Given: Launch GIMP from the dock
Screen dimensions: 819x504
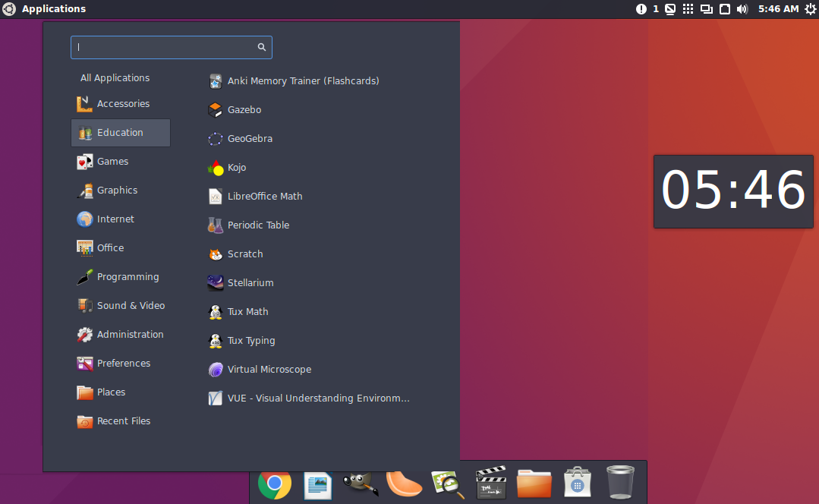Looking at the screenshot, I should [x=361, y=483].
